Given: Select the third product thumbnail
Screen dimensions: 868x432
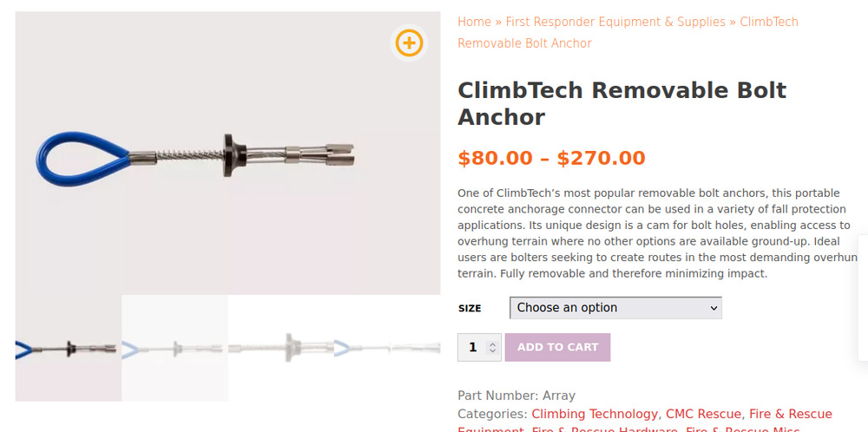Looking at the screenshot, I should tap(280, 348).
